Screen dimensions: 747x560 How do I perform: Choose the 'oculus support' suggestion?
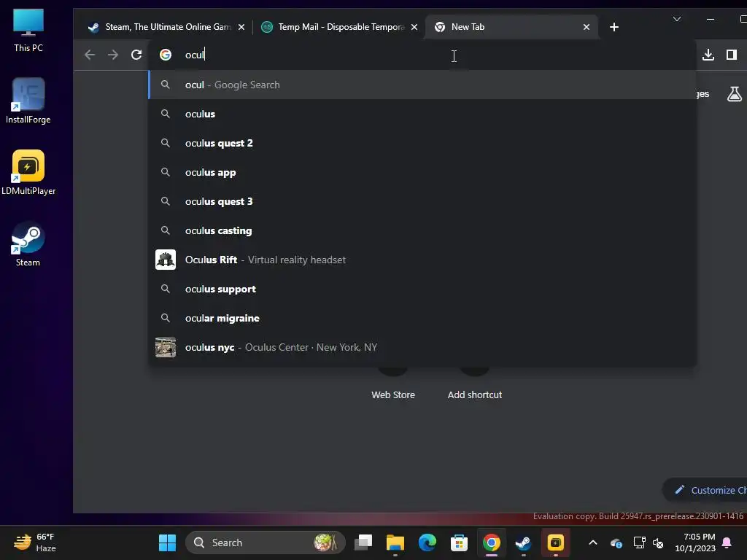point(422,289)
